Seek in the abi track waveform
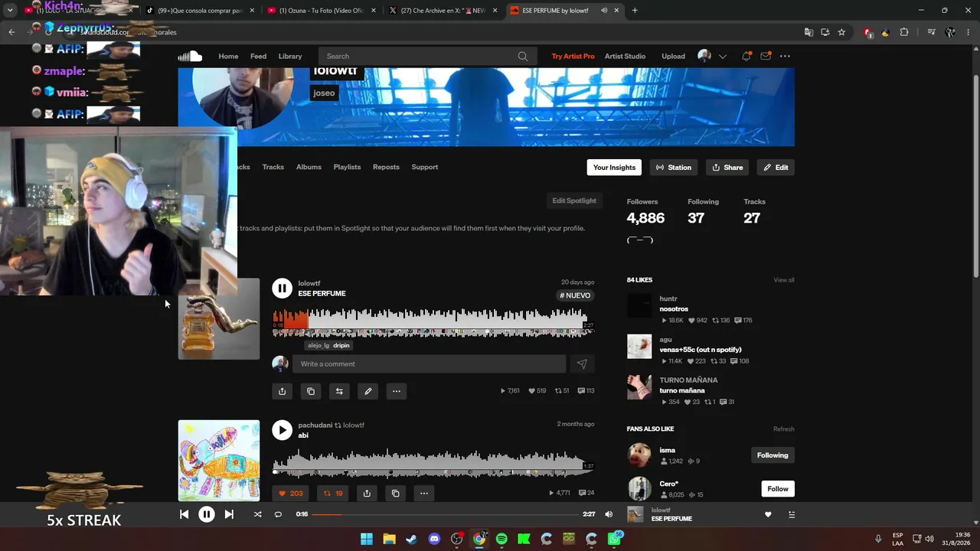The width and height of the screenshot is (980, 551). [x=433, y=461]
